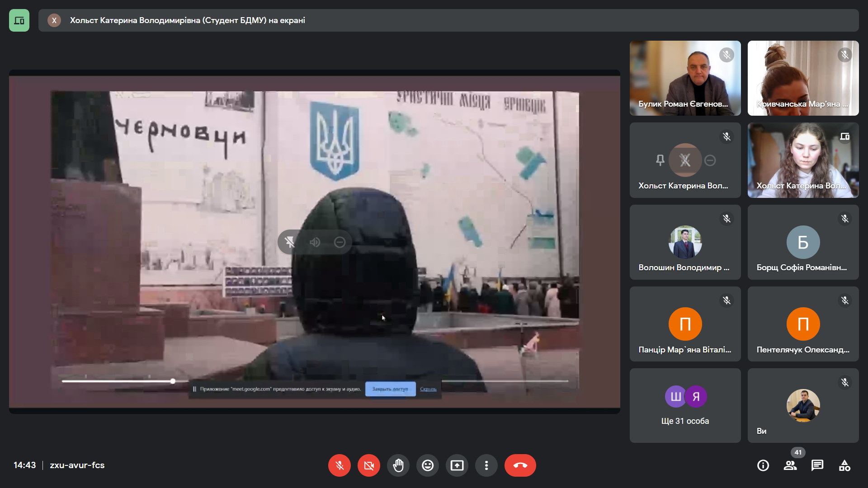The height and width of the screenshot is (488, 868).
Task: Click muted mic on Панцір Мар'яна tile
Action: (x=727, y=300)
